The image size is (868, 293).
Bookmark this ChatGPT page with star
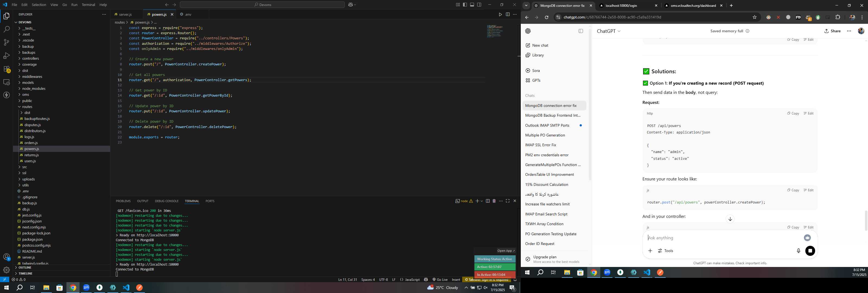[x=754, y=18]
